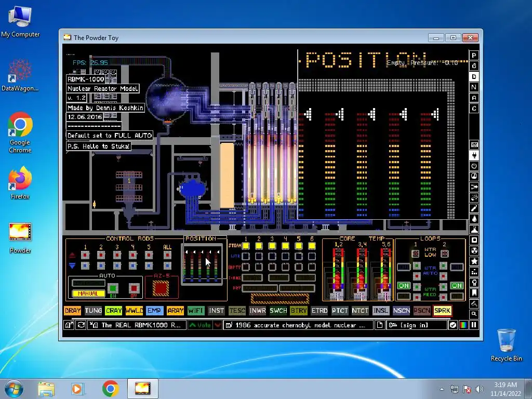
Task: Open the Sensors gauge icon menu
Action: click(474, 177)
